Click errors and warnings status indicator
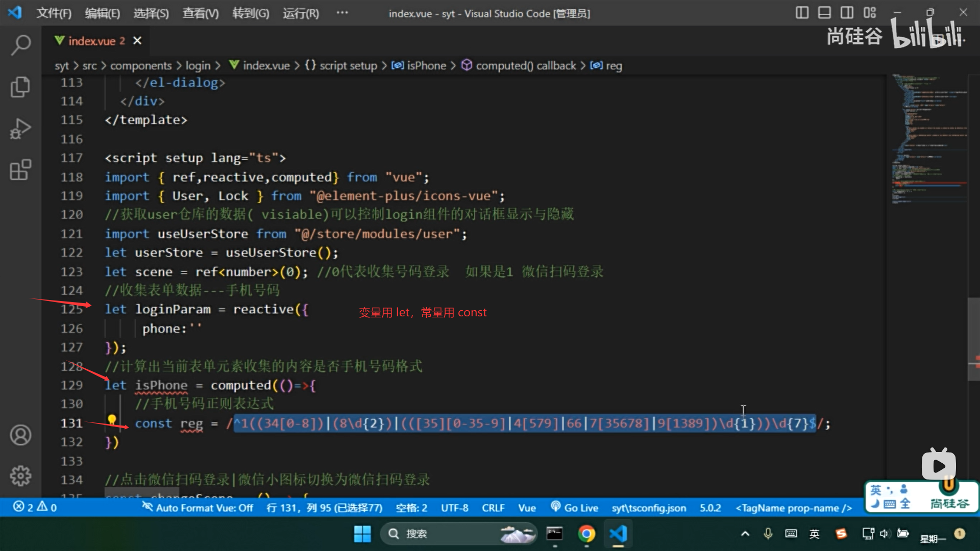 point(35,508)
